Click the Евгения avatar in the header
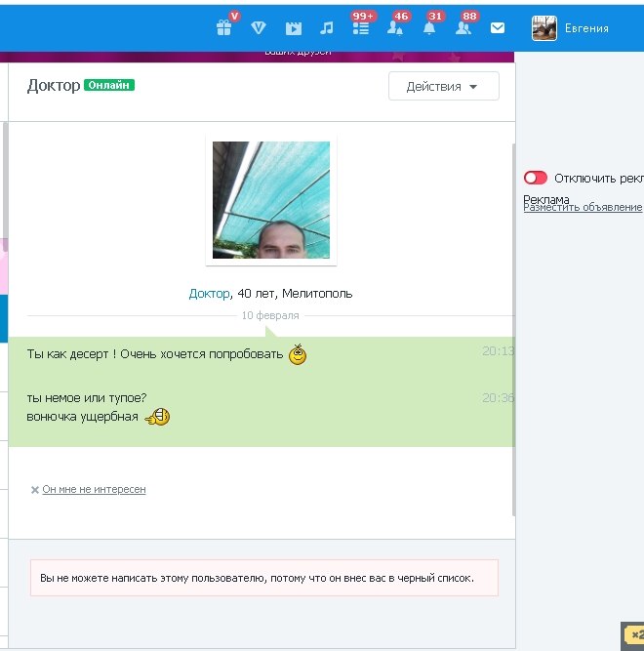The image size is (644, 651). pyautogui.click(x=544, y=28)
